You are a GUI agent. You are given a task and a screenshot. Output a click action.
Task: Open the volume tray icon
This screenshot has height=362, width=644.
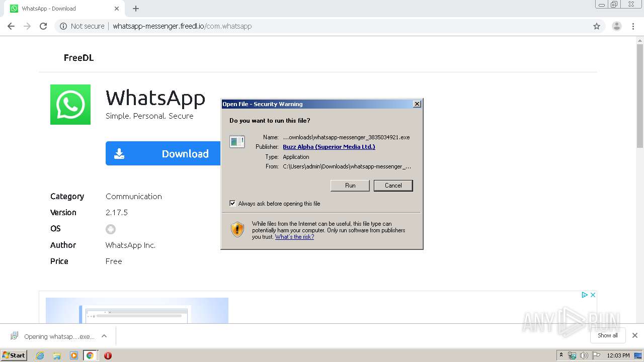[584, 355]
